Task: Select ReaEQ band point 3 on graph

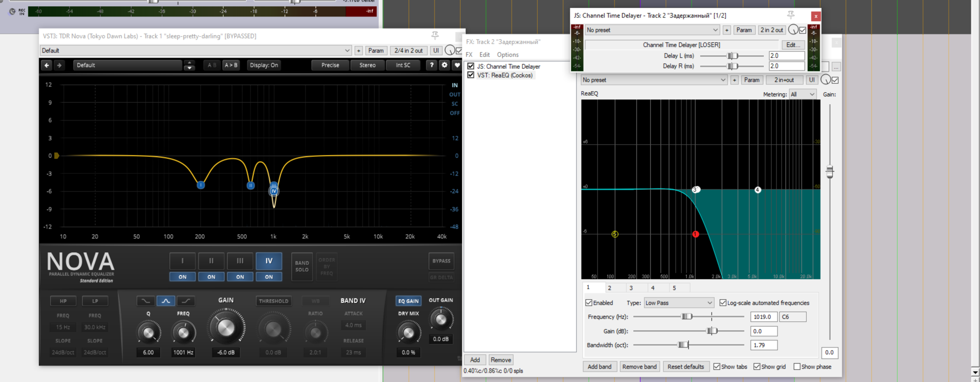Action: (695, 189)
